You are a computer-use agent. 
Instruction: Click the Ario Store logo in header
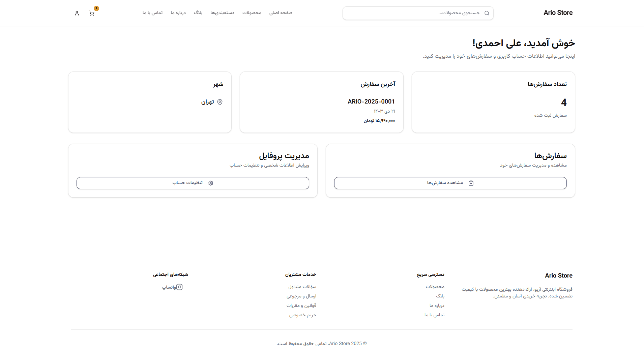click(x=558, y=13)
